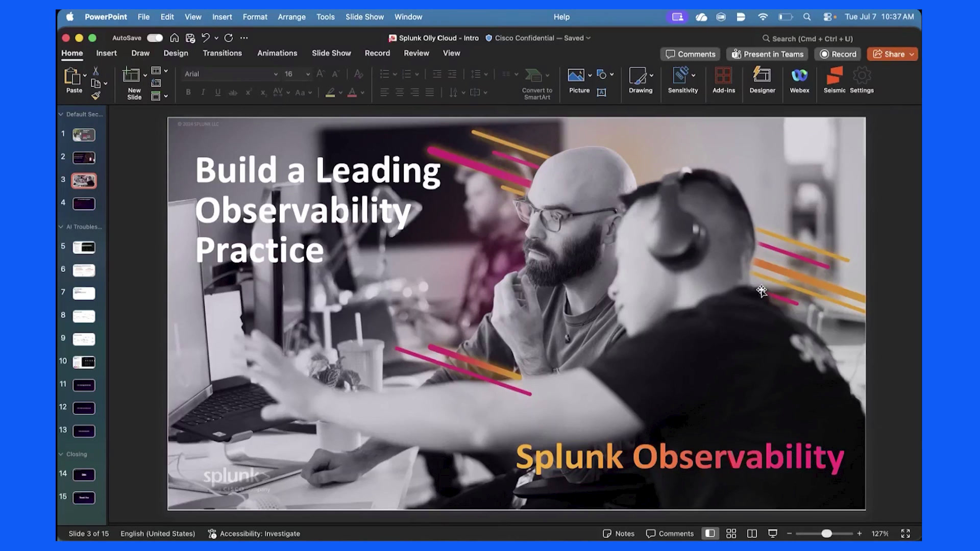Click Fit slide to window icon

(905, 533)
